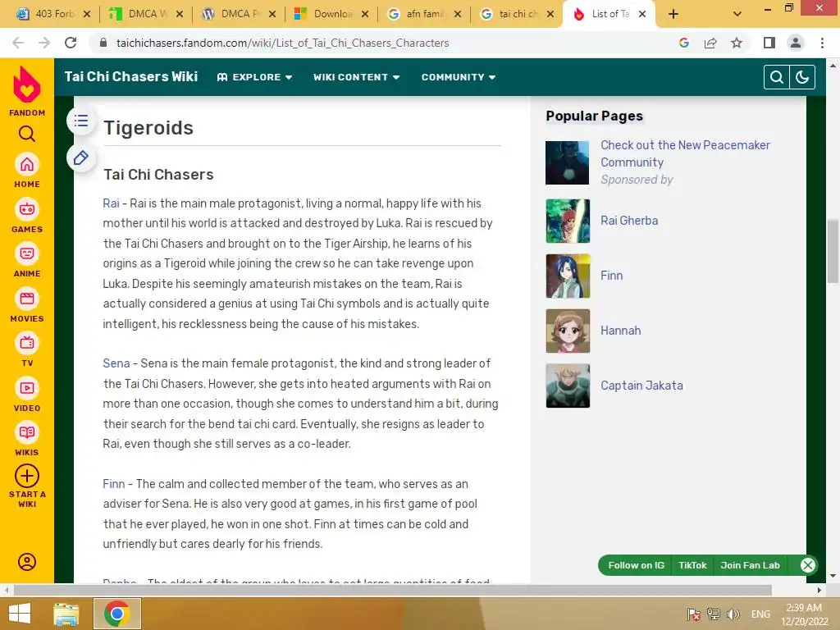
Task: Click the ENG language indicator
Action: coord(760,614)
